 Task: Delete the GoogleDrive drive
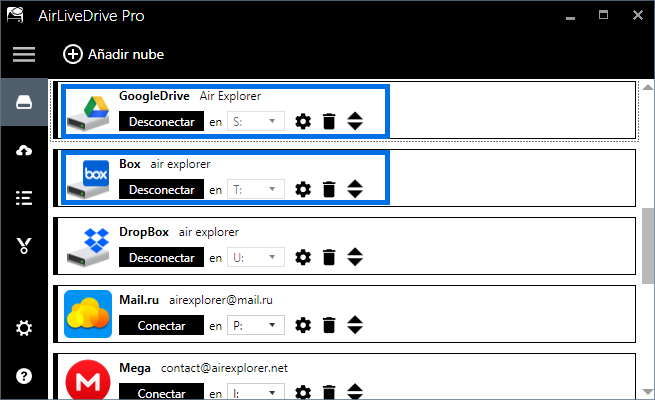pos(329,122)
